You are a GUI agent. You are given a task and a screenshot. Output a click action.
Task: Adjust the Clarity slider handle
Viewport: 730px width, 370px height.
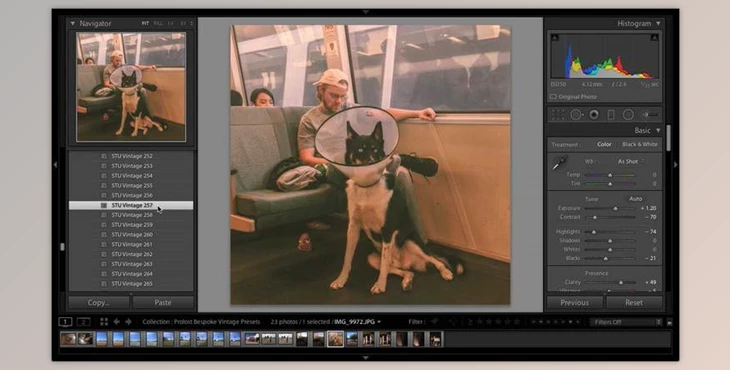(x=621, y=283)
